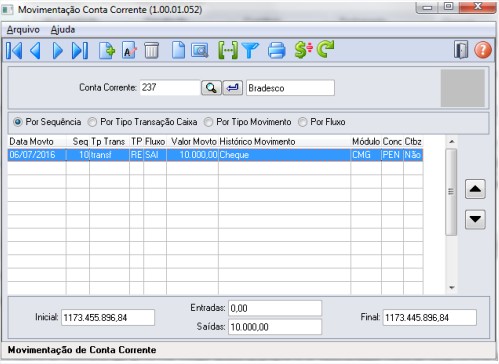Go to previous record arrow
The height and width of the screenshot is (364, 499).
click(36, 51)
